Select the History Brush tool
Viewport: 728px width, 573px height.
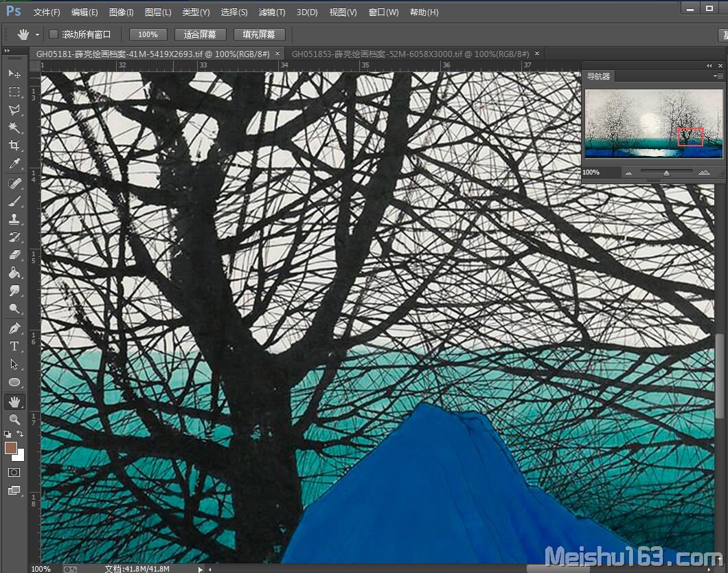pyautogui.click(x=14, y=237)
